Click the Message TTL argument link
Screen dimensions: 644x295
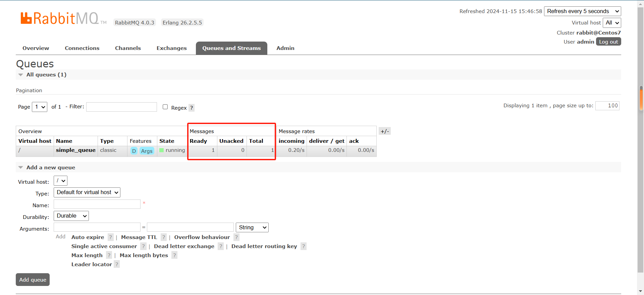click(x=139, y=237)
